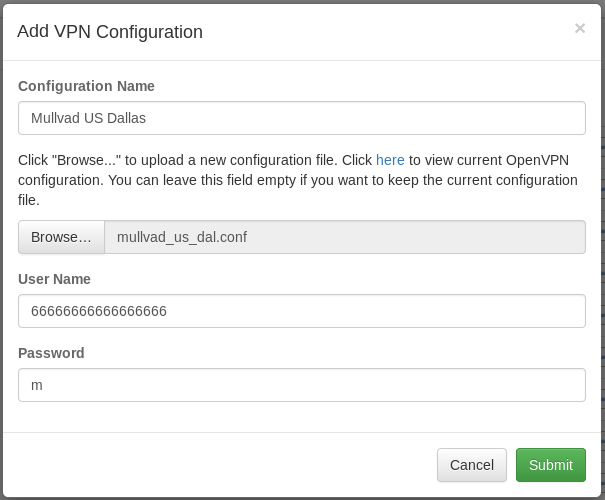Click the 'Configuration Name' label
Screen dimensions: 605x500
(86, 86)
